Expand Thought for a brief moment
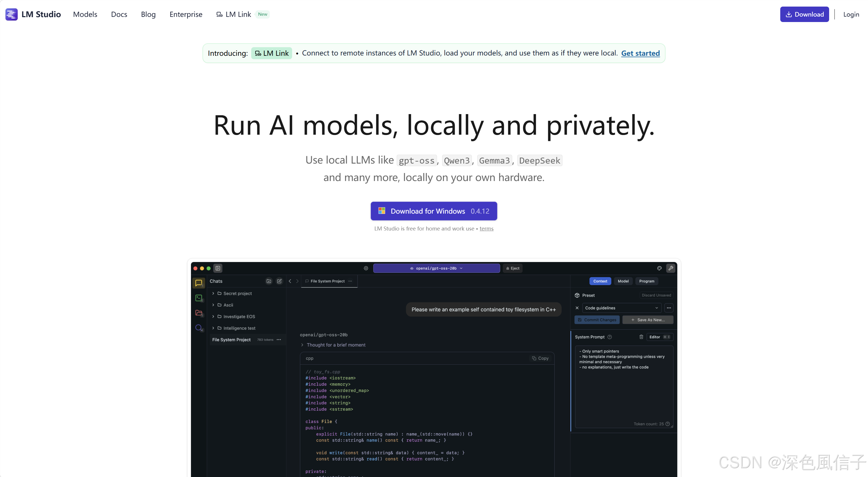Image resolution: width=868 pixels, height=477 pixels. pos(333,345)
